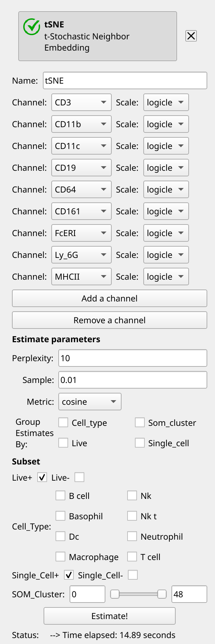
Task: Expand the Metric cosine dropdown
Action: (90, 402)
